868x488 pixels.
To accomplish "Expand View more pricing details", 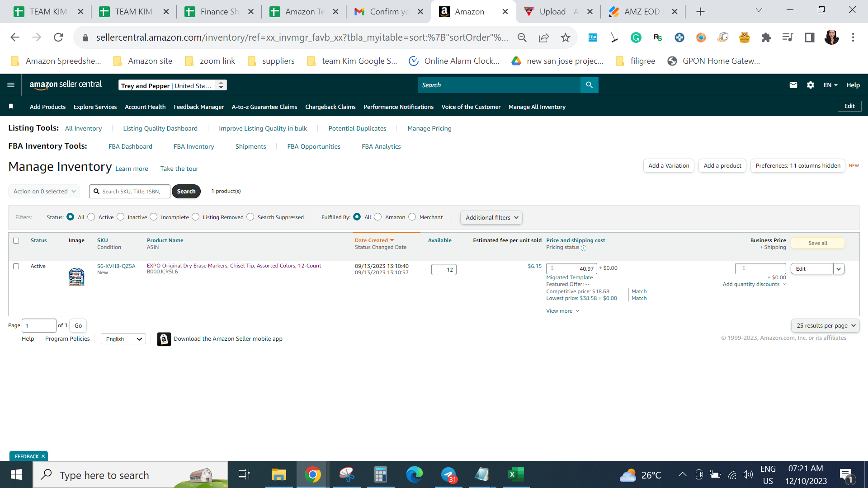I will (563, 311).
